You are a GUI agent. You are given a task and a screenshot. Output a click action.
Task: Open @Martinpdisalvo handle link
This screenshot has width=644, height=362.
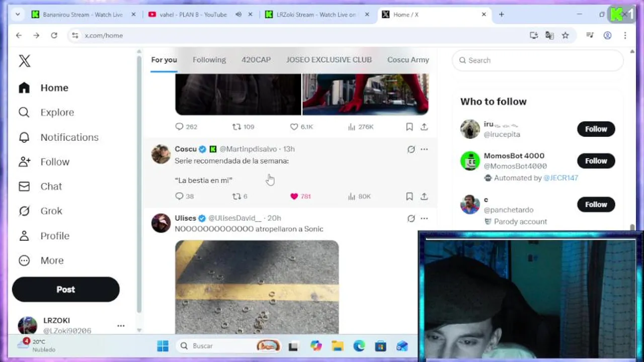[x=248, y=149]
